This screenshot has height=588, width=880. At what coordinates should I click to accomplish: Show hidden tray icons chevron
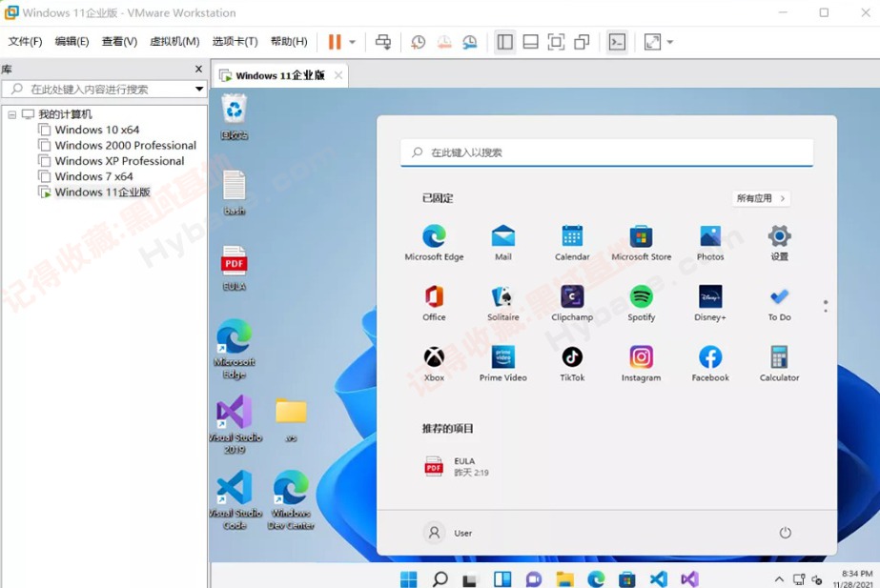(x=779, y=579)
